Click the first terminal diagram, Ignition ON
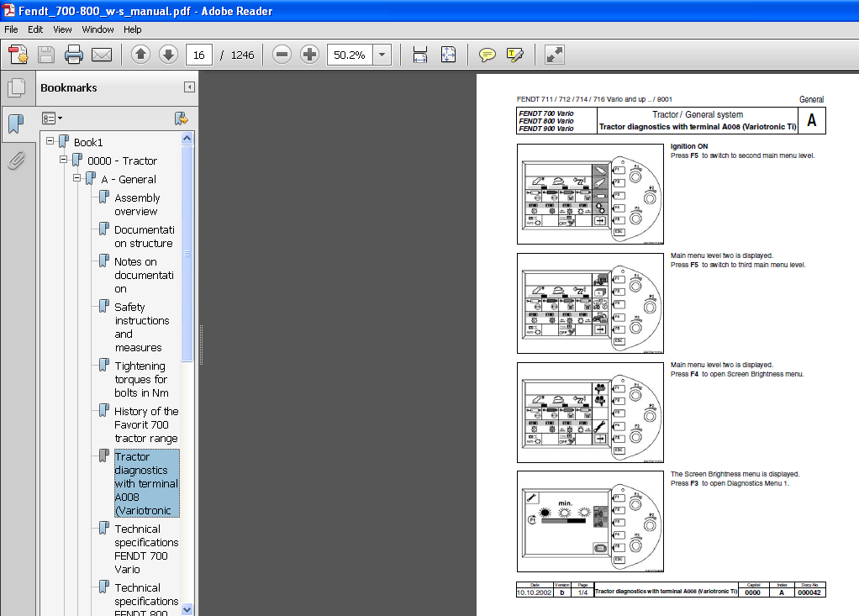The image size is (859, 616). click(590, 194)
